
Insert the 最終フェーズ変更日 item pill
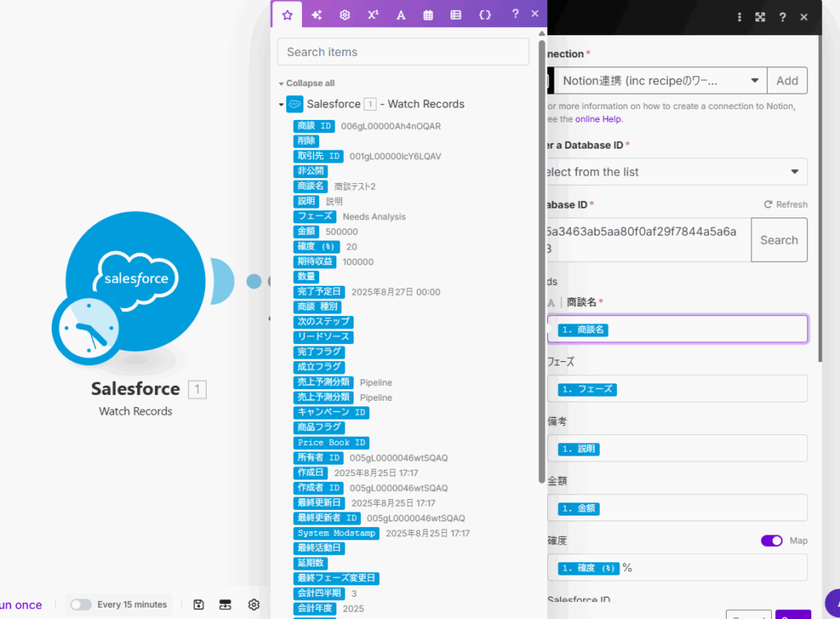pos(336,578)
